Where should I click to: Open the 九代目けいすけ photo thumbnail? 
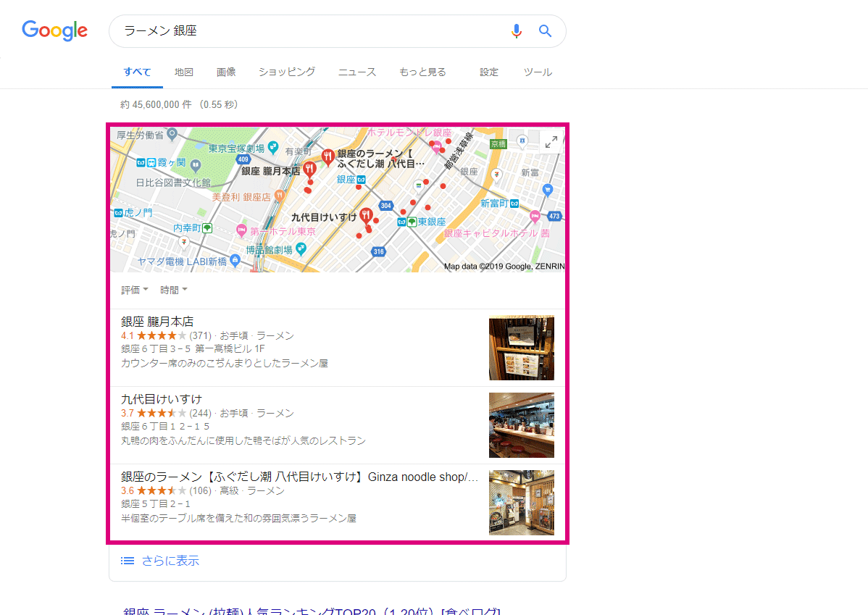click(522, 425)
